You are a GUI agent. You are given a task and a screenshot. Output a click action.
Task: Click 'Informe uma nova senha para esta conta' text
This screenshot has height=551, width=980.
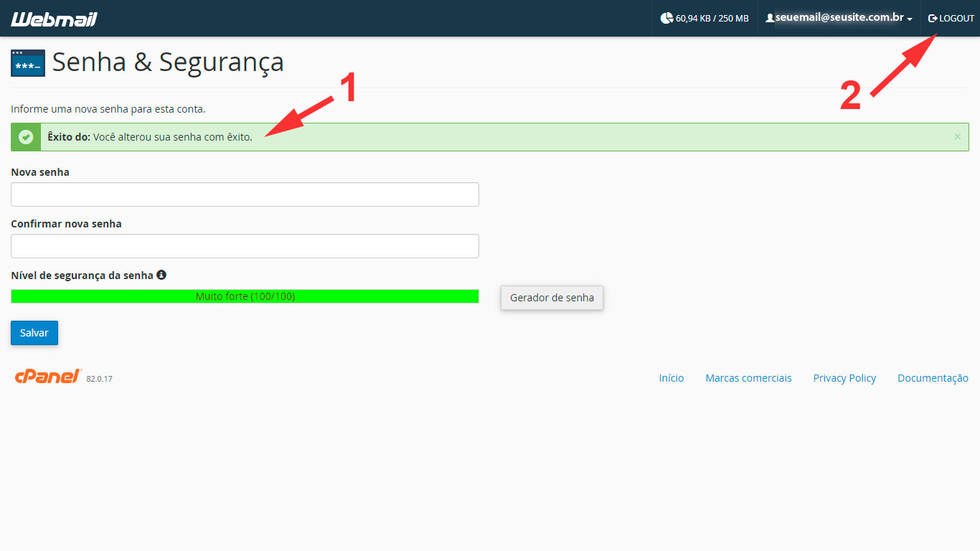pos(108,109)
